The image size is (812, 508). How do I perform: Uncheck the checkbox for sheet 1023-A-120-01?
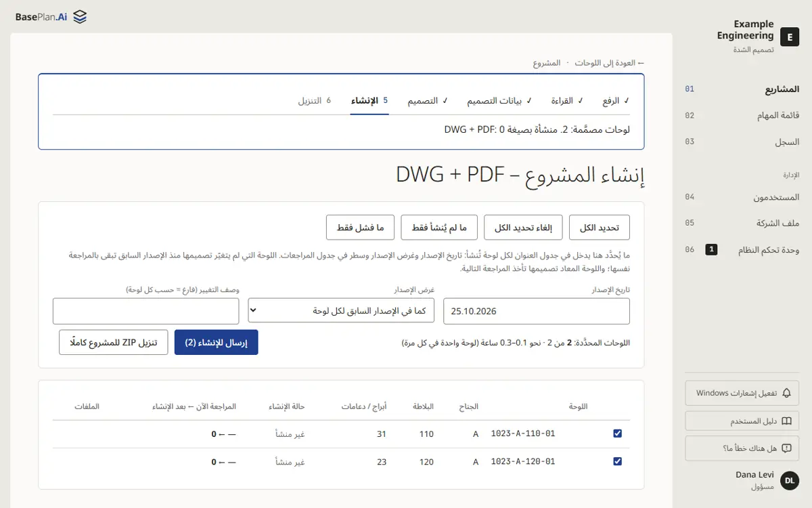click(x=617, y=461)
